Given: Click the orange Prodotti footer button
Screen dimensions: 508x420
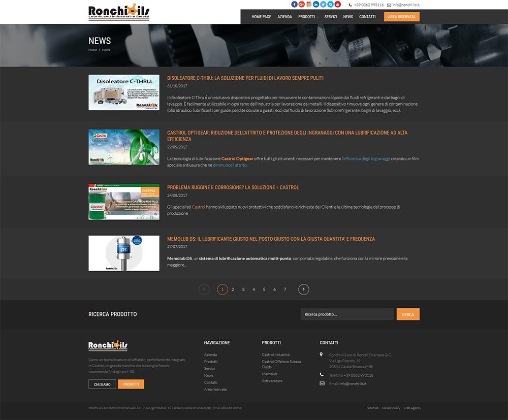Looking at the screenshot, I should tap(131, 384).
